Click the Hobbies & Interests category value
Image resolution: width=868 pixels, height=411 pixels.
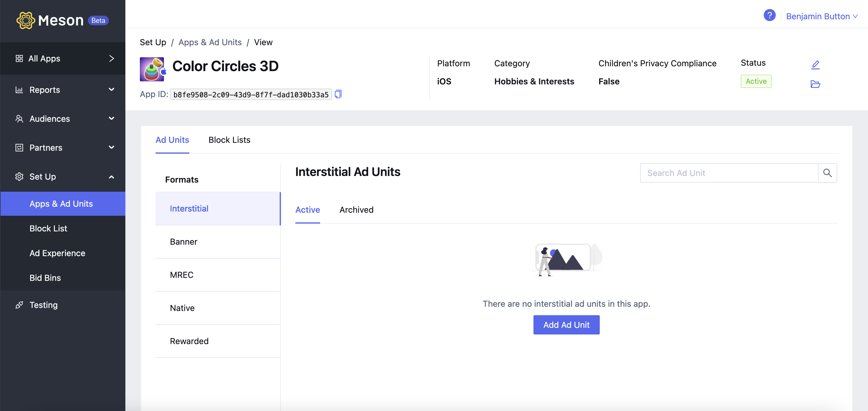tap(534, 81)
